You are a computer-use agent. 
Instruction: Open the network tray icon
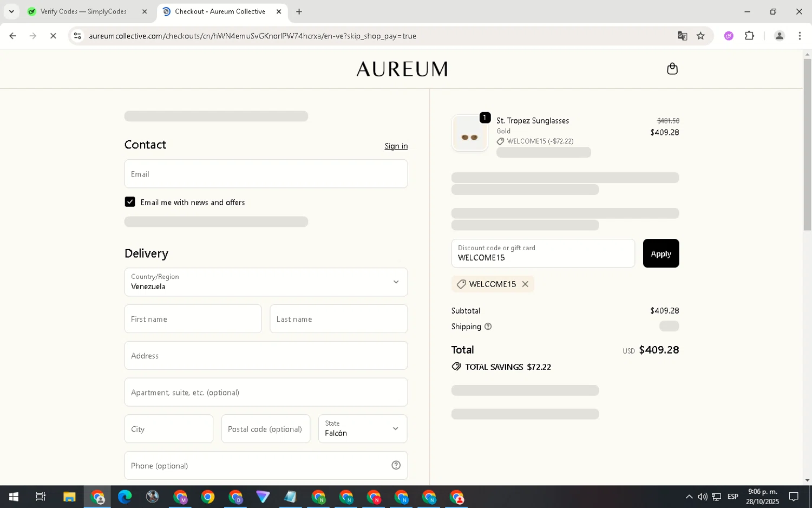pyautogui.click(x=716, y=497)
